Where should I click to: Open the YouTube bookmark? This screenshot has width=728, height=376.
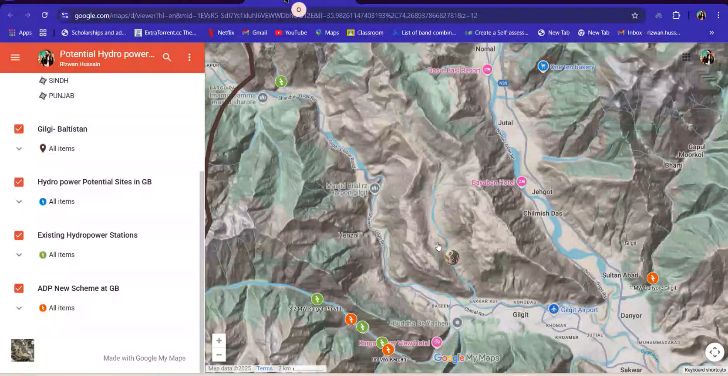click(x=291, y=32)
